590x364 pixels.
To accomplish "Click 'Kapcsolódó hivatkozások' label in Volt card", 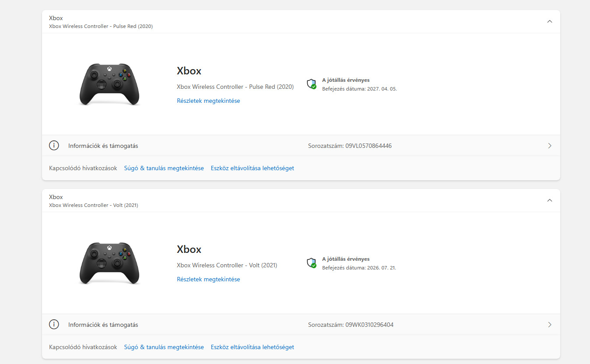I will [83, 347].
